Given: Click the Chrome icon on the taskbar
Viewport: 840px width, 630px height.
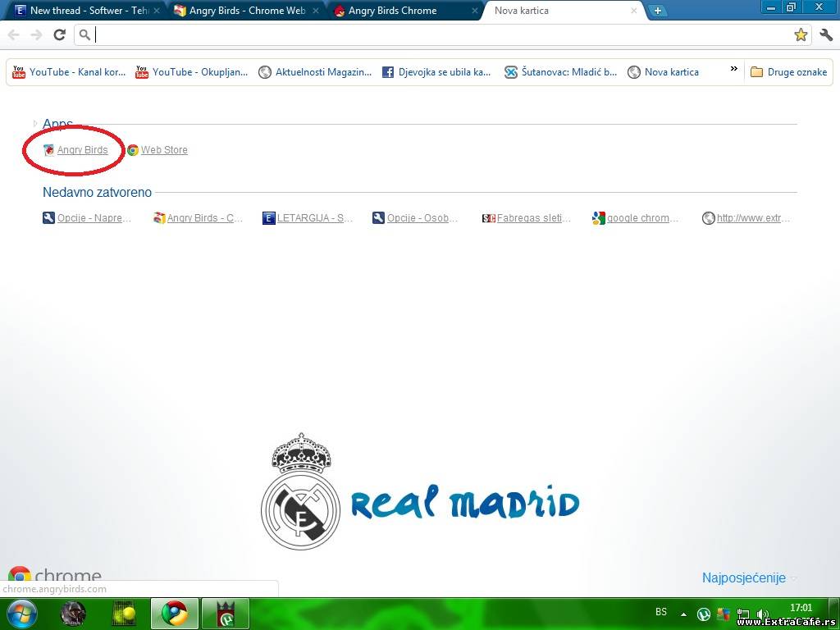Looking at the screenshot, I should click(x=174, y=614).
